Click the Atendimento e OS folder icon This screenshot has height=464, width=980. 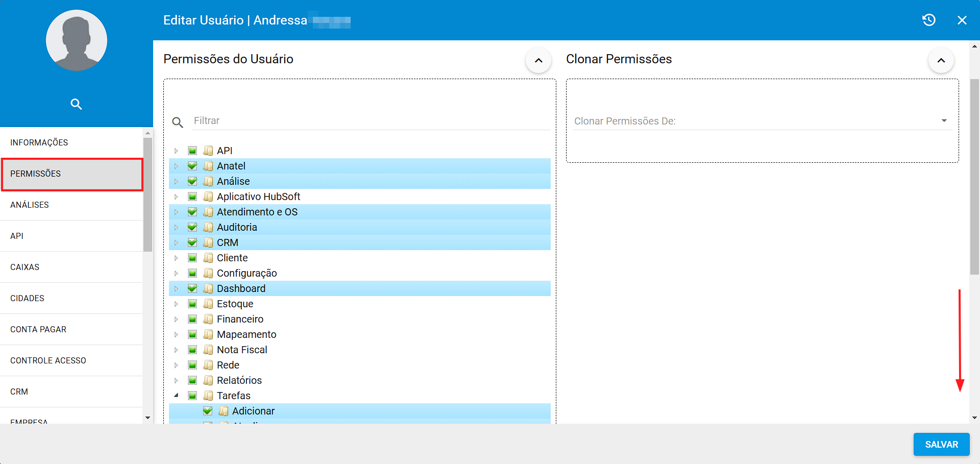208,212
